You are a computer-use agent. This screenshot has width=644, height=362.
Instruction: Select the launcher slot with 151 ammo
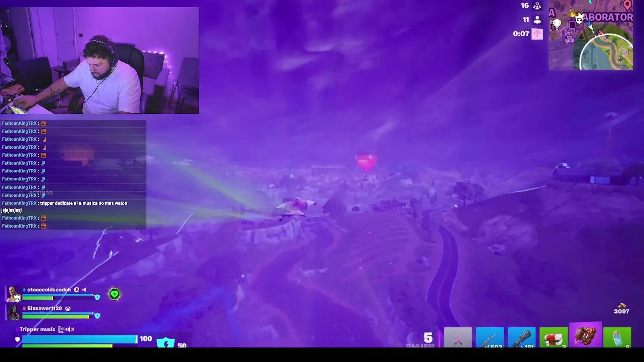(521, 337)
